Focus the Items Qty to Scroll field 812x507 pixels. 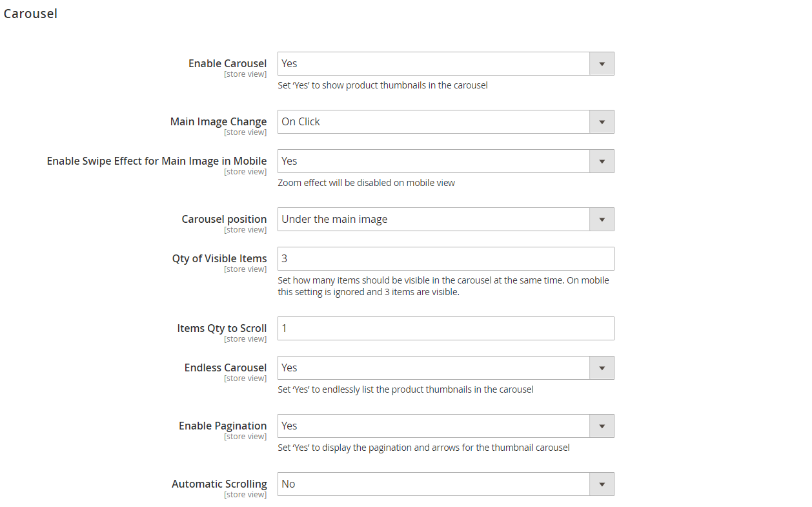tap(445, 328)
